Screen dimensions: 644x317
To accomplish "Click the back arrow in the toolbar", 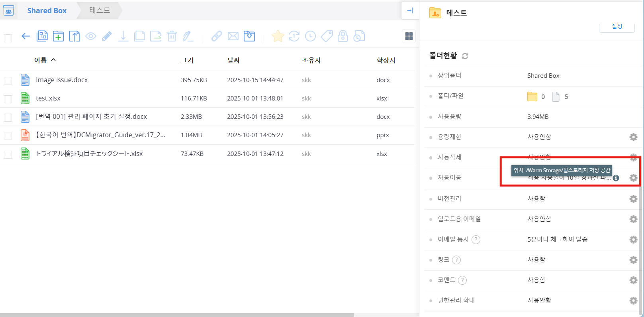I will click(26, 36).
